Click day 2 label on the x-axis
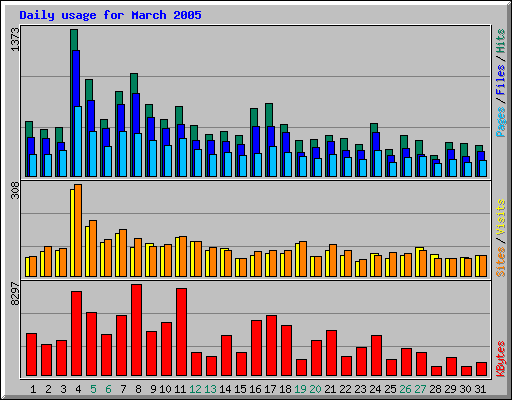Screen dimensions: 512x400 pyautogui.click(x=48, y=389)
